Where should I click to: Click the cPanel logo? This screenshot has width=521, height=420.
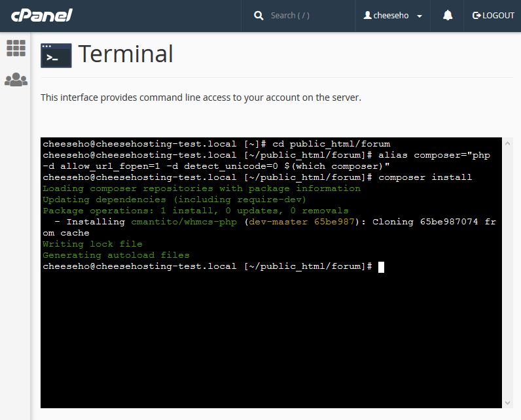41,16
